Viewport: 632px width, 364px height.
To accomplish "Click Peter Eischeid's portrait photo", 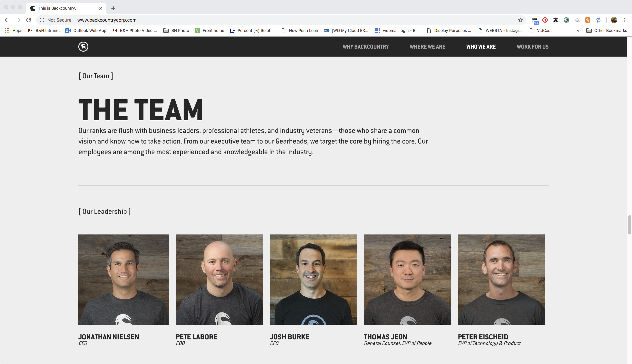I will (502, 280).
